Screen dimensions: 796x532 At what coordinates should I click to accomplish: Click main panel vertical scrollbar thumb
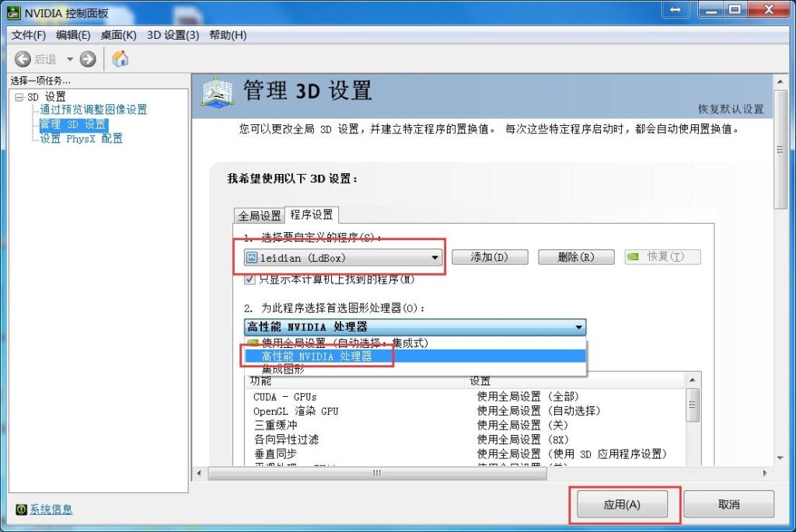[780, 149]
